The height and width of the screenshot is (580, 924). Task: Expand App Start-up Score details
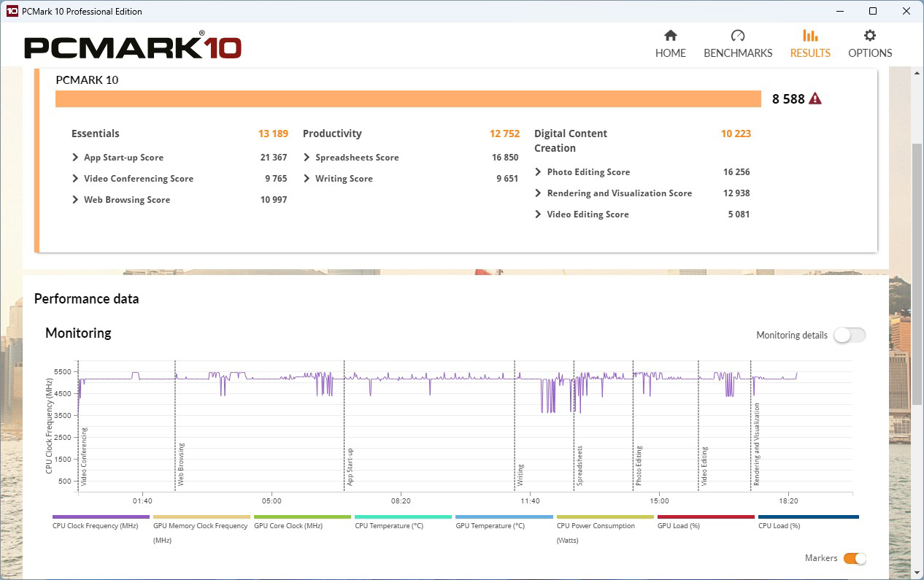point(75,158)
